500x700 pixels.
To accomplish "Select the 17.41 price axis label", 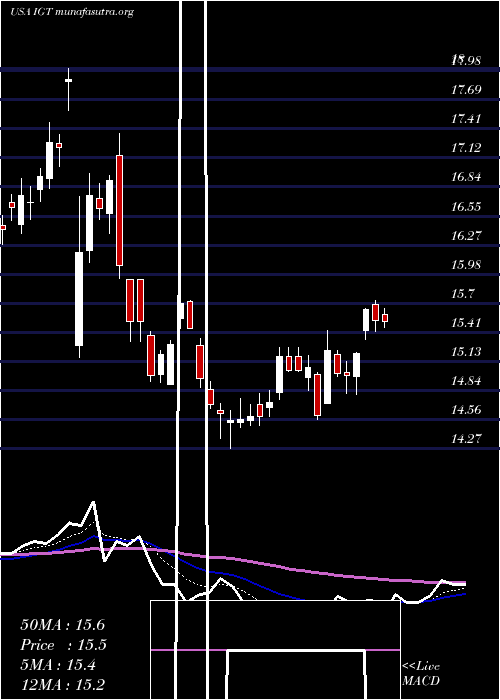I will [466, 119].
